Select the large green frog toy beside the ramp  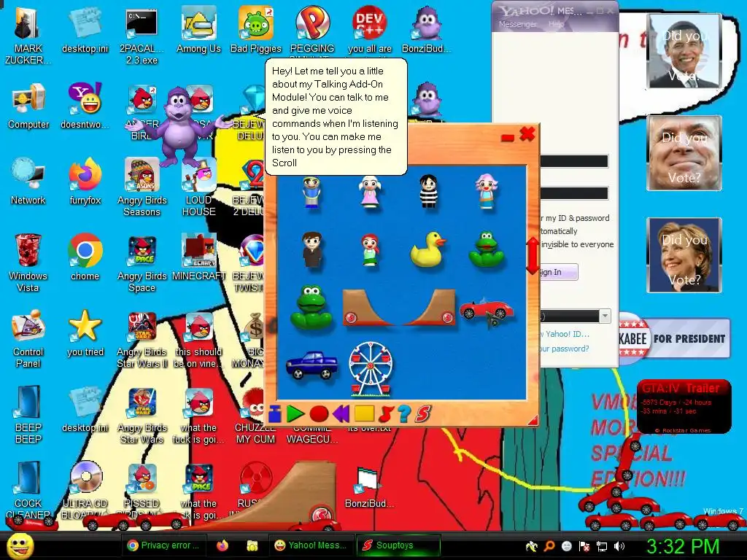[311, 307]
